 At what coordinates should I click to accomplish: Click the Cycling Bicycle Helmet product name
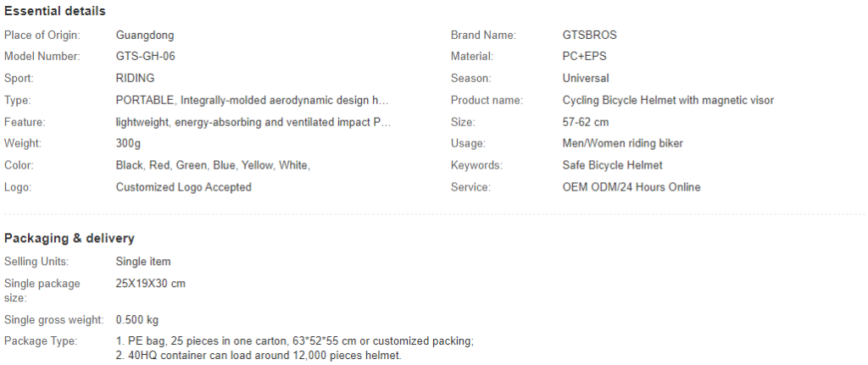[668, 101]
